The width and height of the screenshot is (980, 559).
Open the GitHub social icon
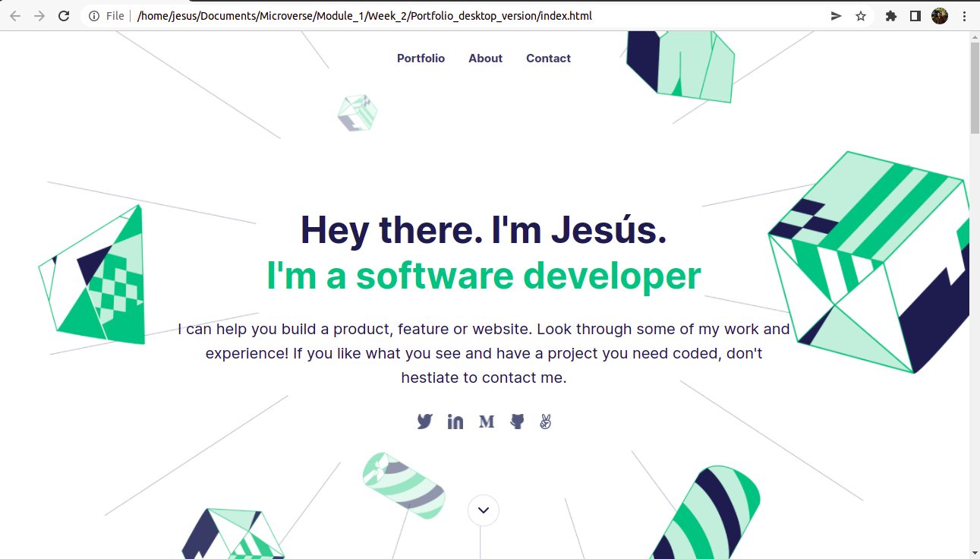[517, 422]
